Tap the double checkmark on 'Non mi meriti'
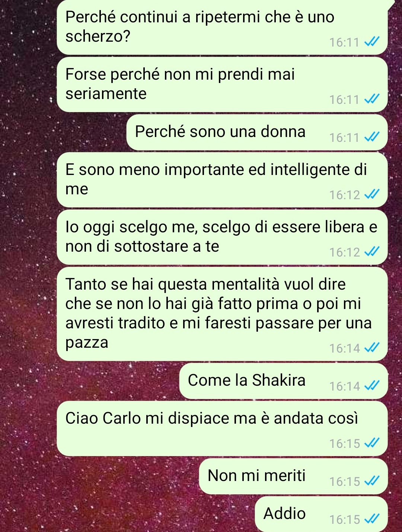 [x=371, y=481]
